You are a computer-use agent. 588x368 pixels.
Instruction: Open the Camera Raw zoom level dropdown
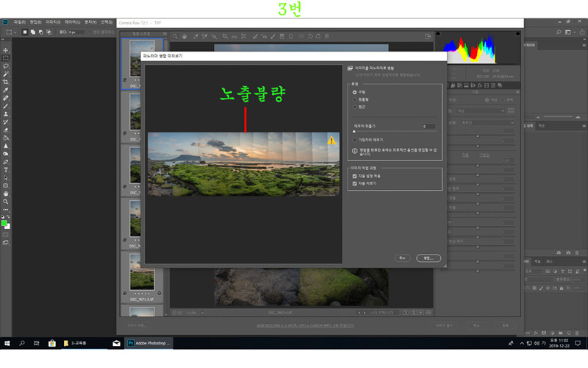203,313
